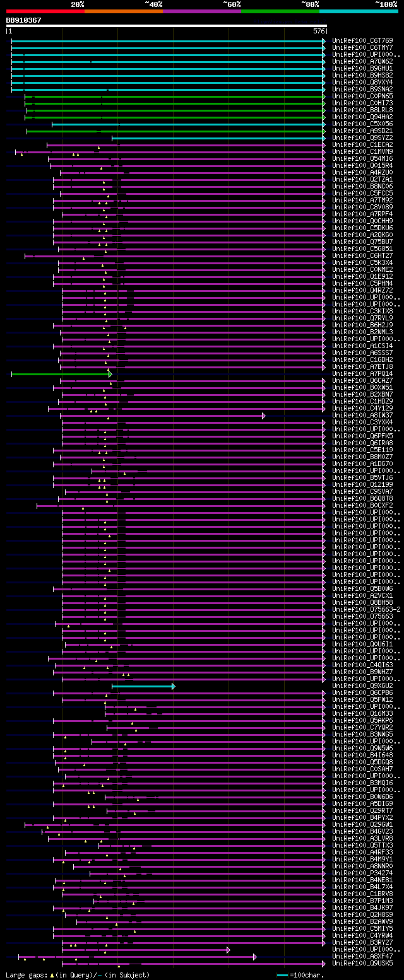Select hit label UniRef100_C0HI73
Viewport: 404px width, 980px height.
click(x=362, y=103)
